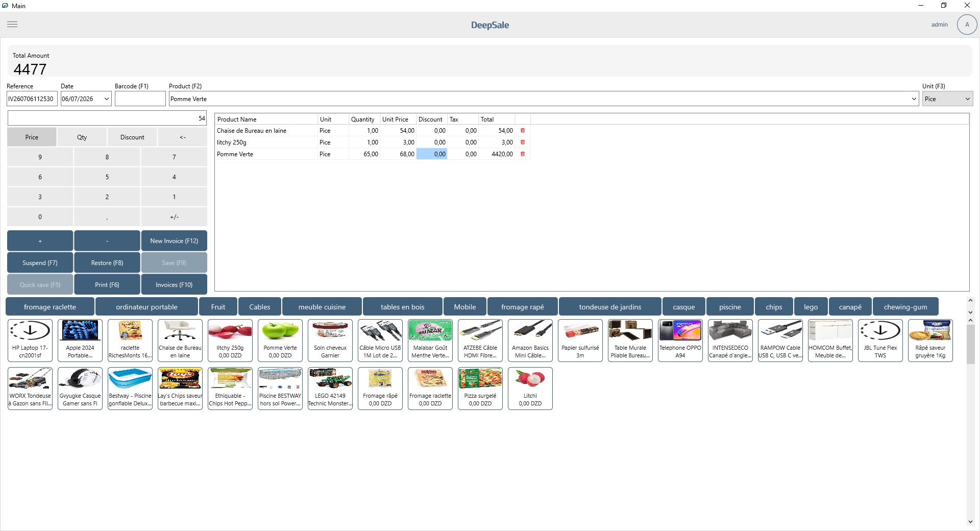Viewport: 980px width, 531px height.
Task: Filter by piscine category
Action: [730, 307]
